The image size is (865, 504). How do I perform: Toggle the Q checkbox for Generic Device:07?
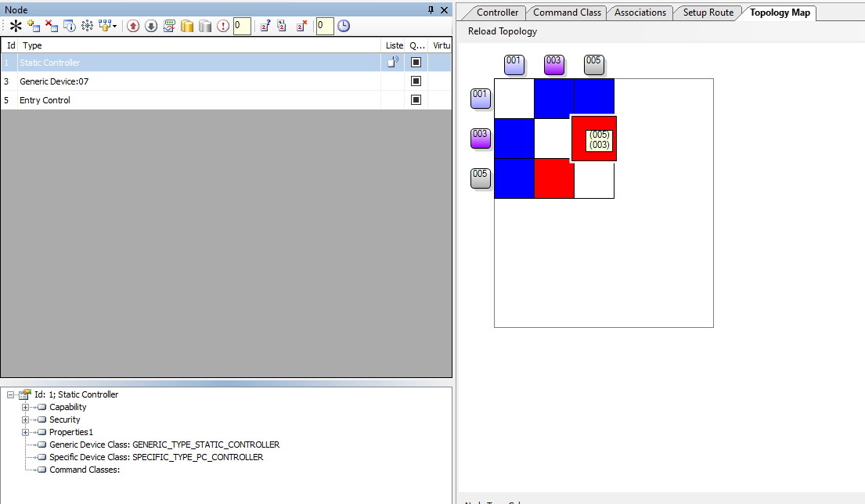tap(416, 81)
